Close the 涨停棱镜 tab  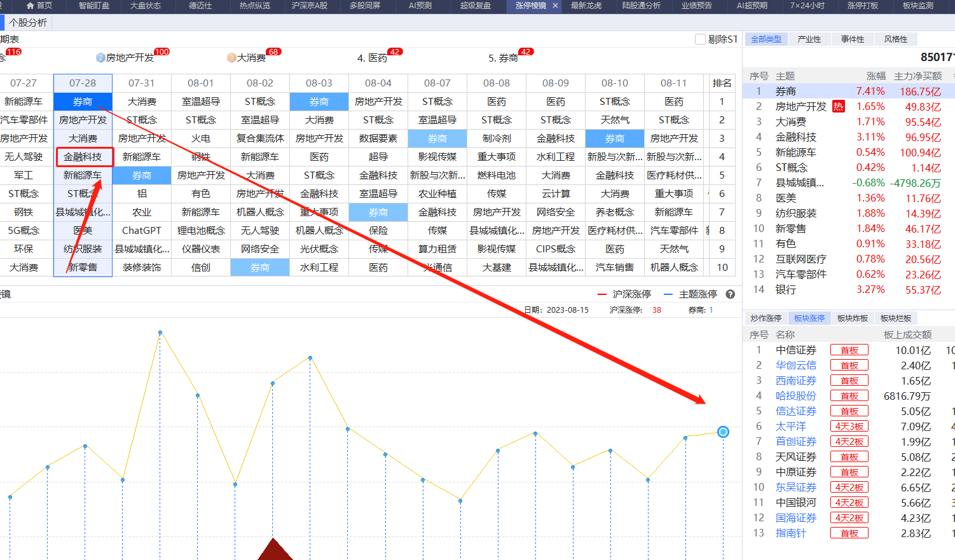555,6
